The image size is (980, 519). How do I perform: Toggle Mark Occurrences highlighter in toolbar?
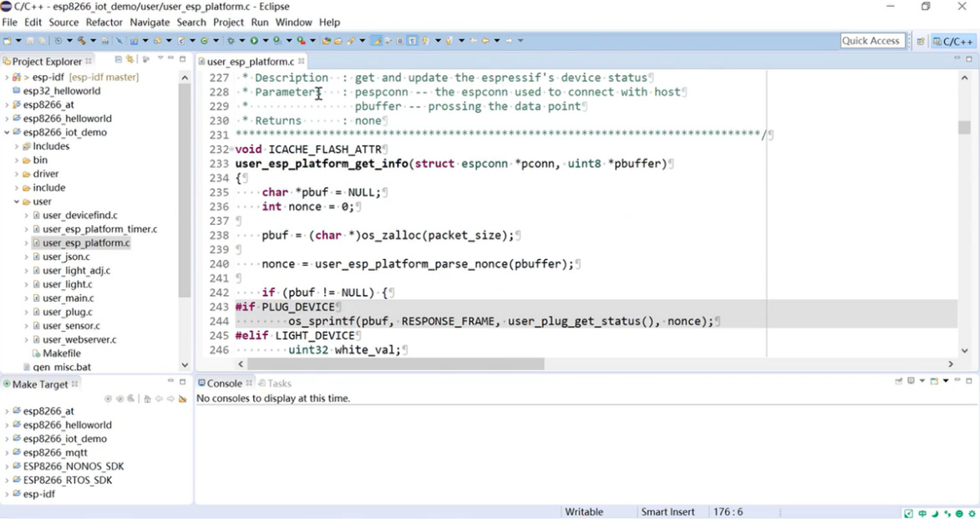(x=377, y=41)
